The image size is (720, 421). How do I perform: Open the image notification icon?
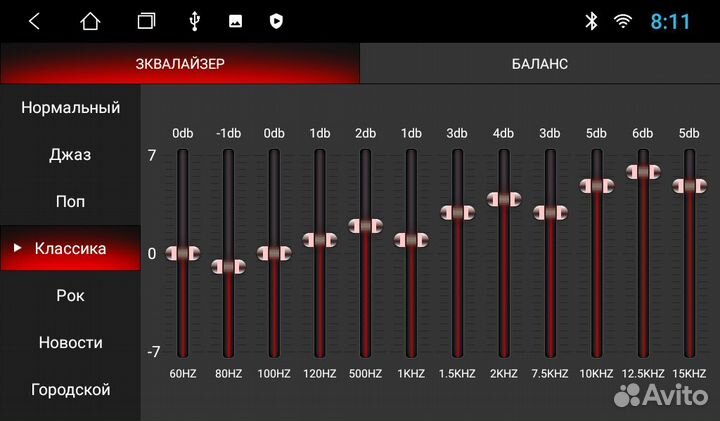point(235,21)
